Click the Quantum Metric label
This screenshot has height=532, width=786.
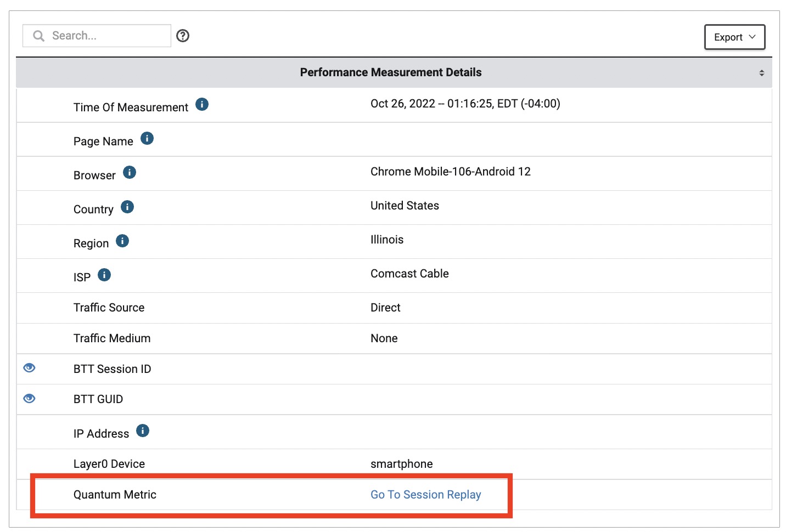[x=115, y=495]
